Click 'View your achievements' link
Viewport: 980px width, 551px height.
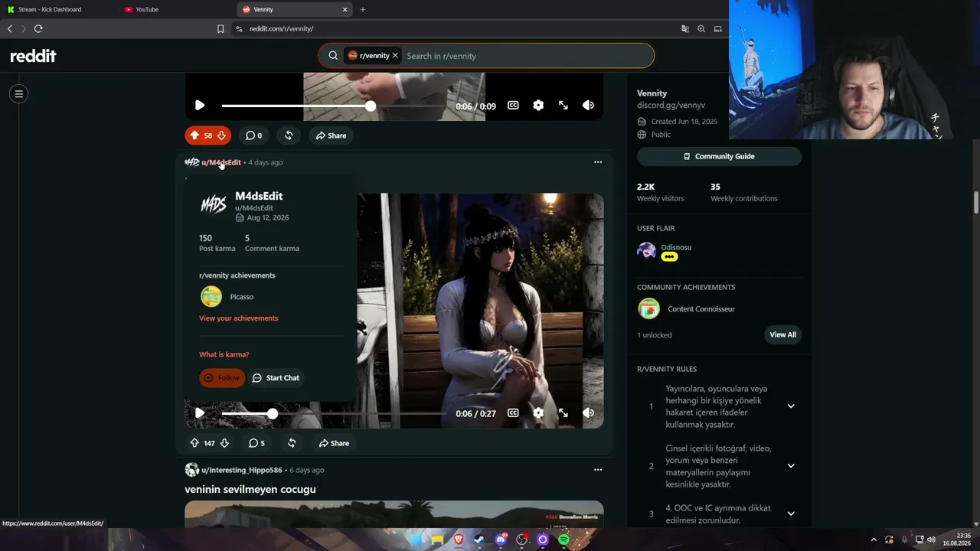tap(238, 318)
